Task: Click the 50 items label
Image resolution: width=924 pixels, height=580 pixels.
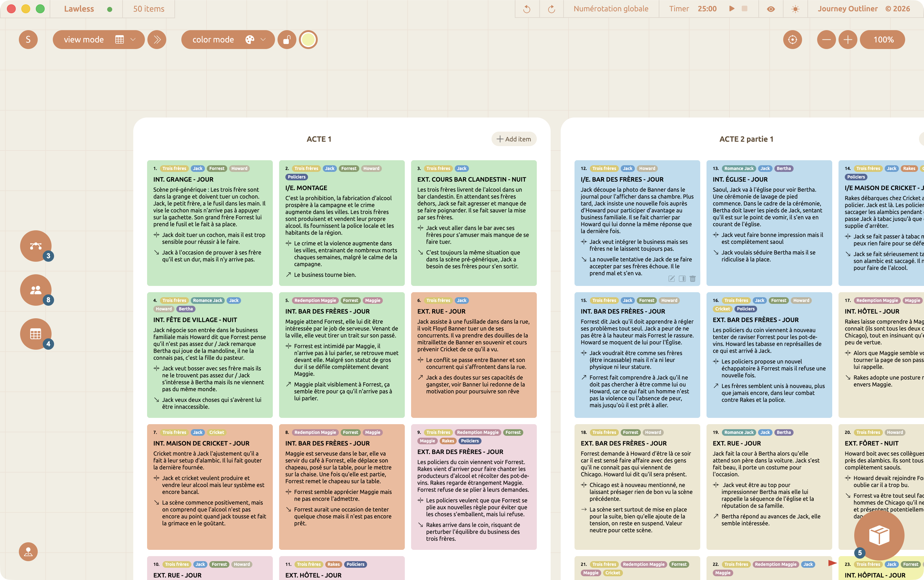Action: (x=148, y=9)
